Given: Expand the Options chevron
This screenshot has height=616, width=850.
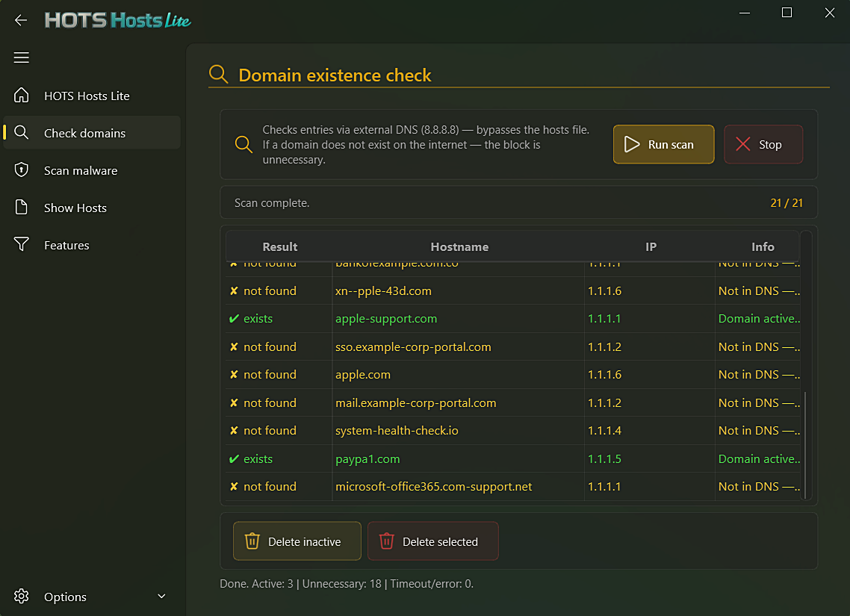Looking at the screenshot, I should coord(161,596).
